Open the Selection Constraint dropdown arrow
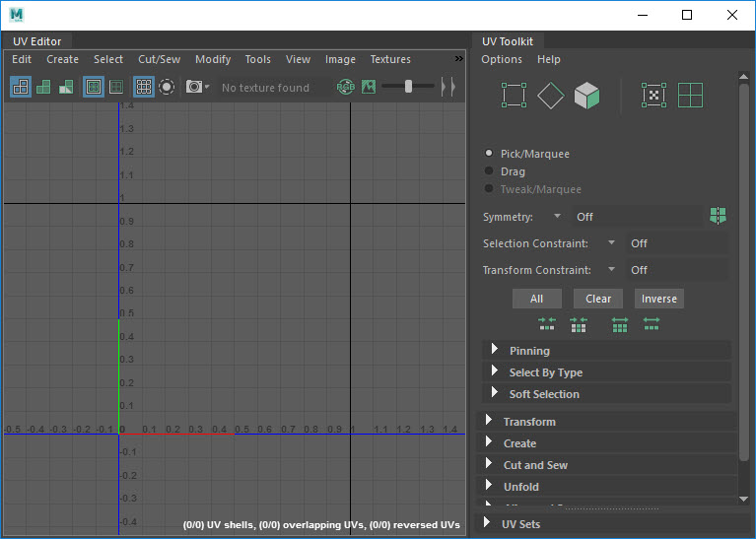This screenshot has width=756, height=539. pos(611,243)
